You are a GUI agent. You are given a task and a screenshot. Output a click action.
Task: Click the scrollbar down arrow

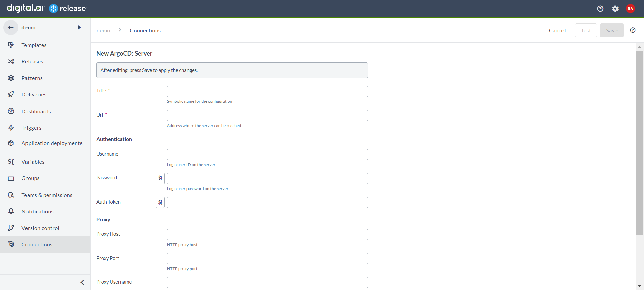(x=640, y=286)
